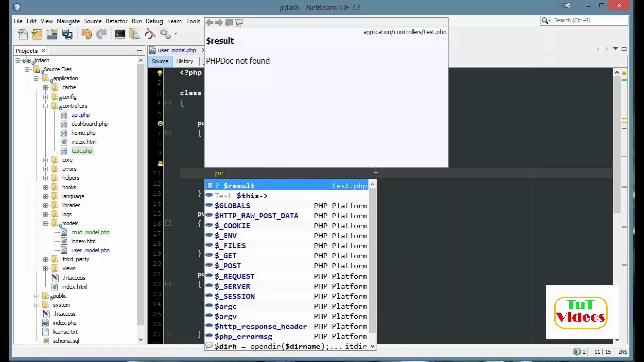Click the lightbulb hint icon on line 1
644x362 pixels.
coord(159,73)
